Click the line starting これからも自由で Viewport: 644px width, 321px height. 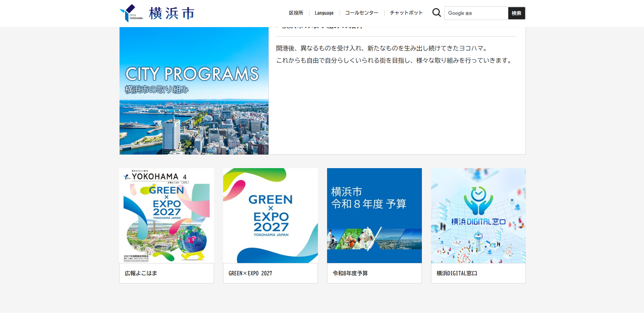394,60
